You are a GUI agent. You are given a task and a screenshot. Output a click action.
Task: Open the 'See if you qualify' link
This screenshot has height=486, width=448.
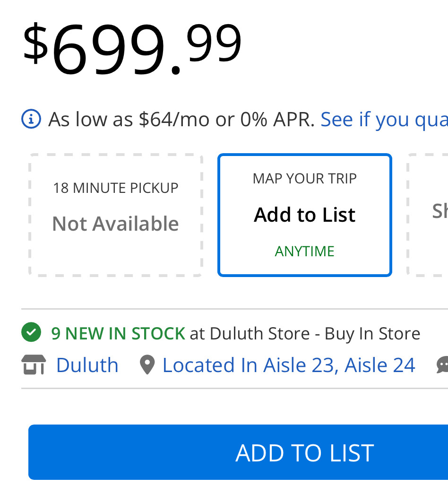tap(384, 120)
